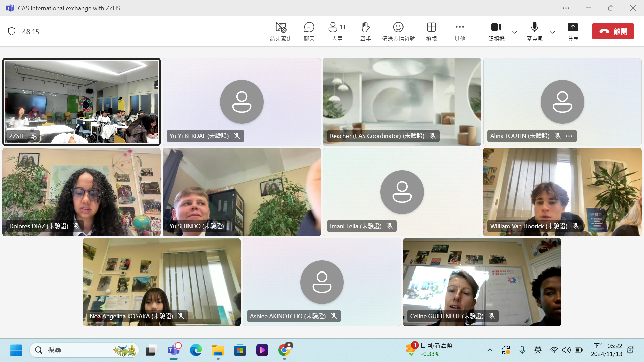Show the participants (人員) list
Viewport: 644px width, 362px height.
(x=337, y=32)
